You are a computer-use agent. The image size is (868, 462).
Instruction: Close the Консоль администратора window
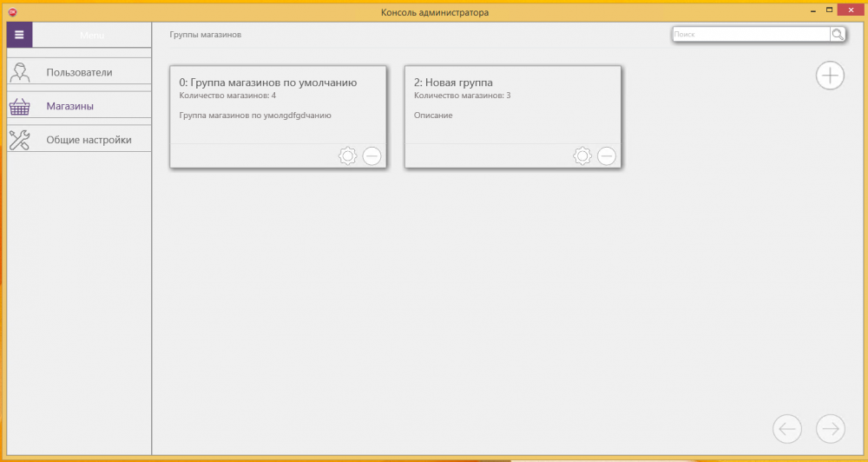(851, 10)
